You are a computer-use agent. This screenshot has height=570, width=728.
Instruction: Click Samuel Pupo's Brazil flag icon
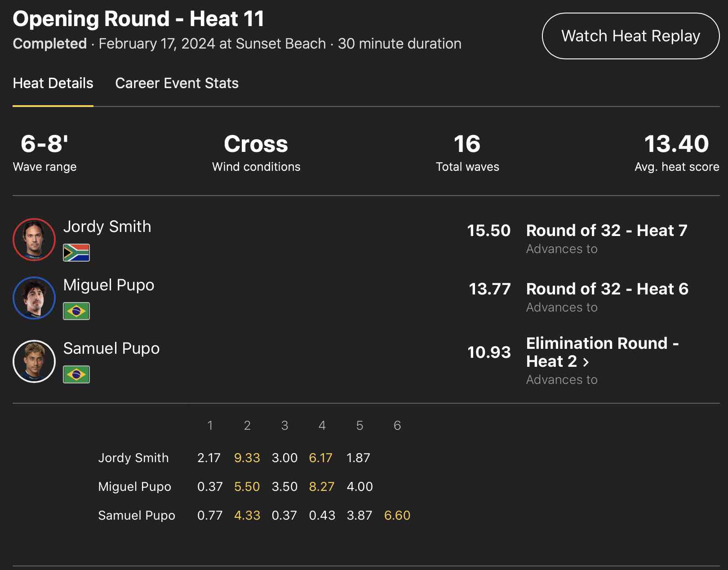[x=76, y=374]
